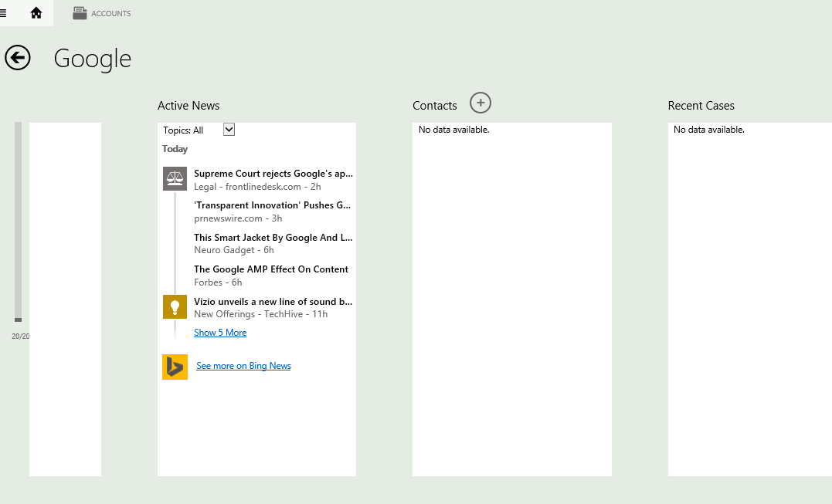Open Supreme Court rejects Google's article
This screenshot has width=832, height=504.
pos(273,174)
